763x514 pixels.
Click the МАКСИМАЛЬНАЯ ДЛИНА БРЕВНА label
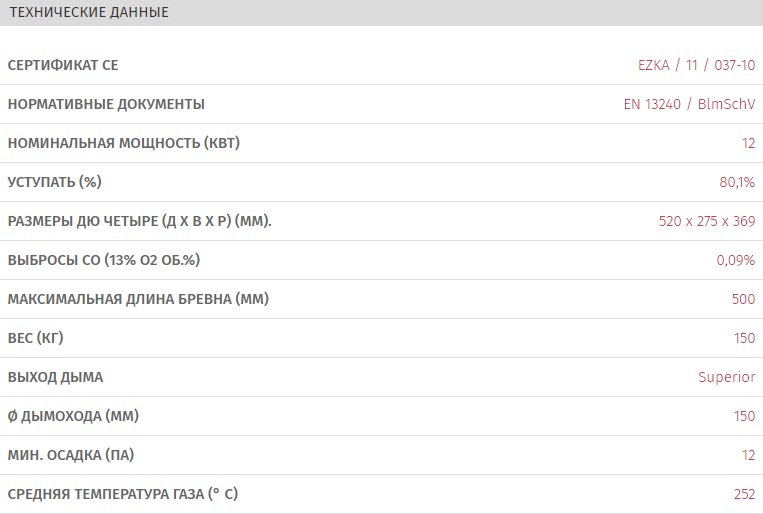pos(138,299)
